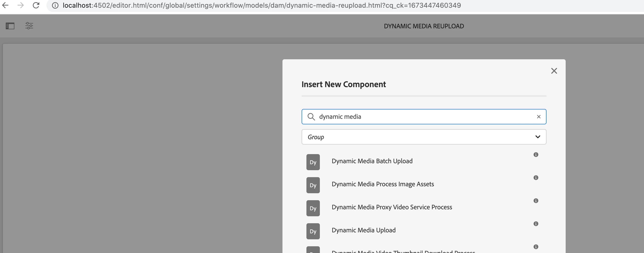Image resolution: width=644 pixels, height=253 pixels.
Task: Click Dy icon of Proxy Video Service Process
Action: click(313, 208)
